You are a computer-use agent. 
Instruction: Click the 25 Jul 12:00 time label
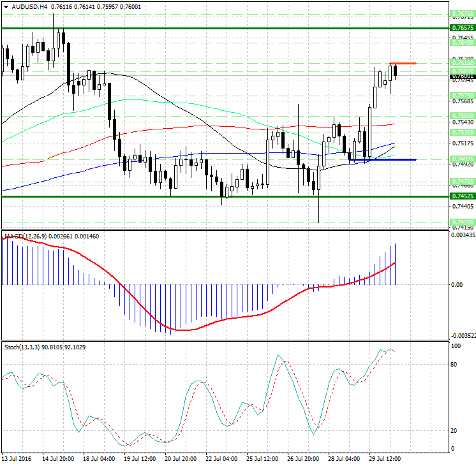(262, 458)
